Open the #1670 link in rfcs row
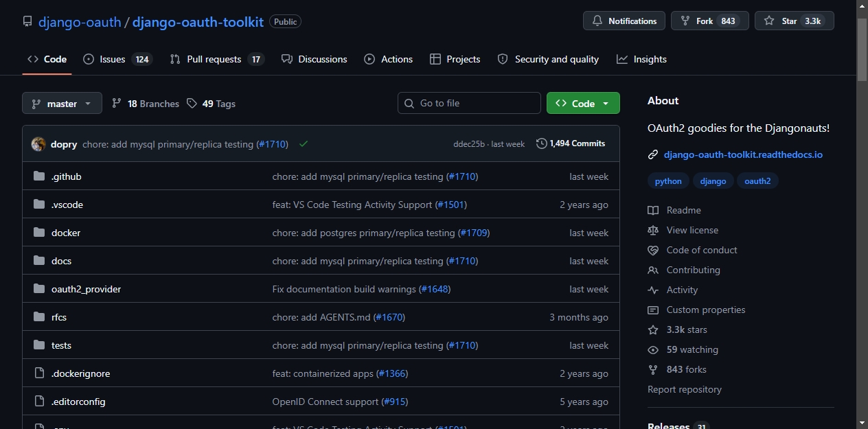This screenshot has width=868, height=429. [389, 317]
